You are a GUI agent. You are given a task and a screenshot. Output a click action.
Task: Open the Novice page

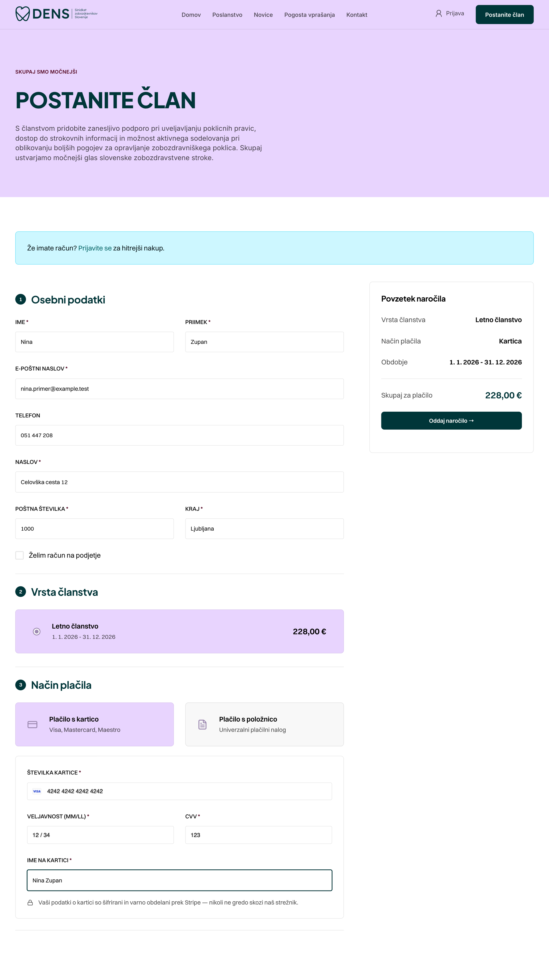pos(263,15)
